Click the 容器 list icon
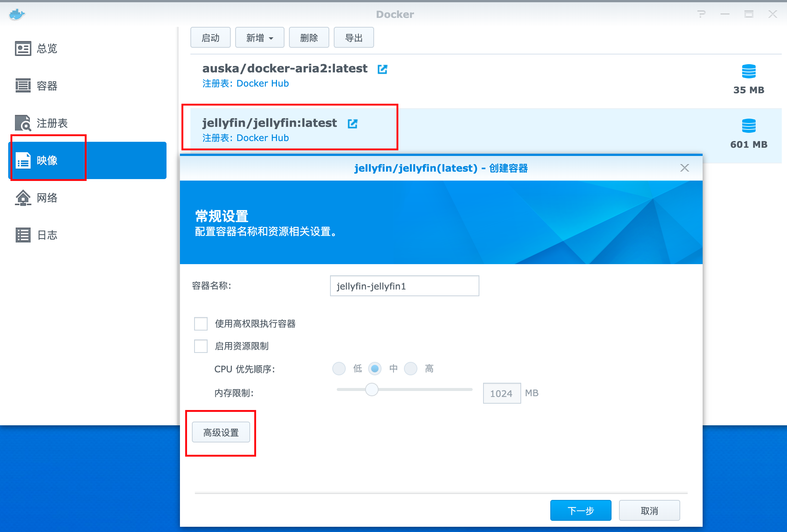Image resolution: width=787 pixels, height=532 pixels. [23, 85]
